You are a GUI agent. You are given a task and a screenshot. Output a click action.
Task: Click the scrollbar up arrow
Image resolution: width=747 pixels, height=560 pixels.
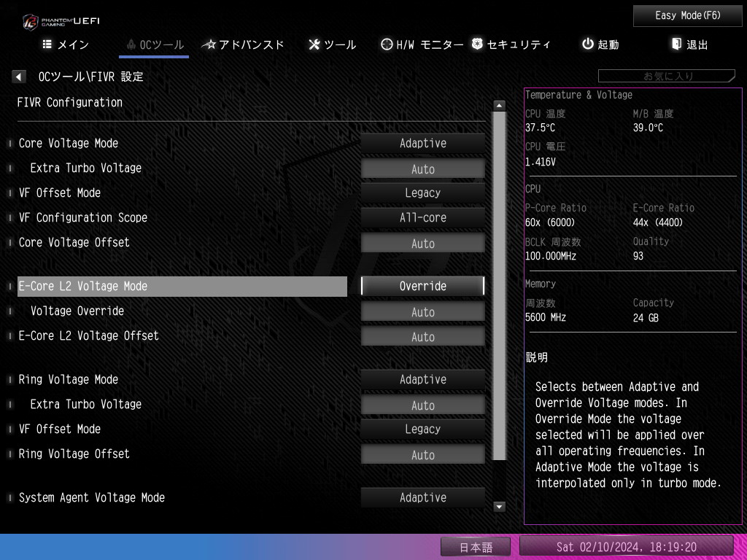point(500,105)
